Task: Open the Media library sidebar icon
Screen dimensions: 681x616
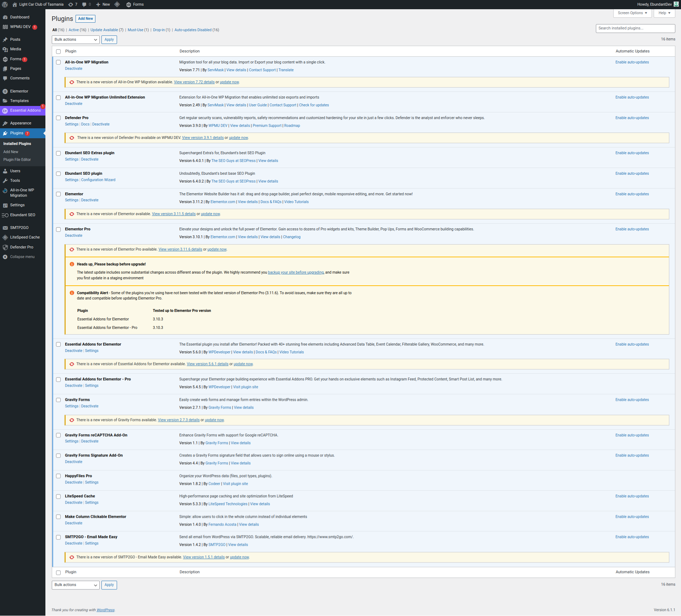Action: [5, 49]
